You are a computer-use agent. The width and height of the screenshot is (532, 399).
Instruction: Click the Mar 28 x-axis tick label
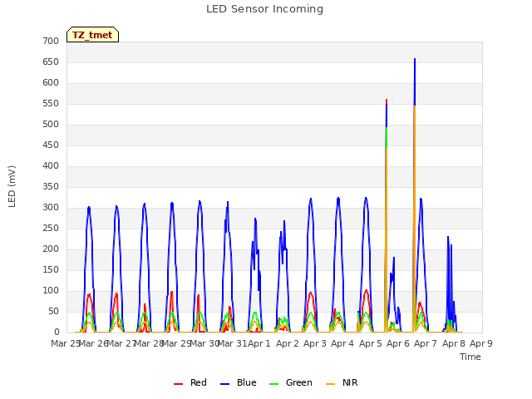coord(149,343)
